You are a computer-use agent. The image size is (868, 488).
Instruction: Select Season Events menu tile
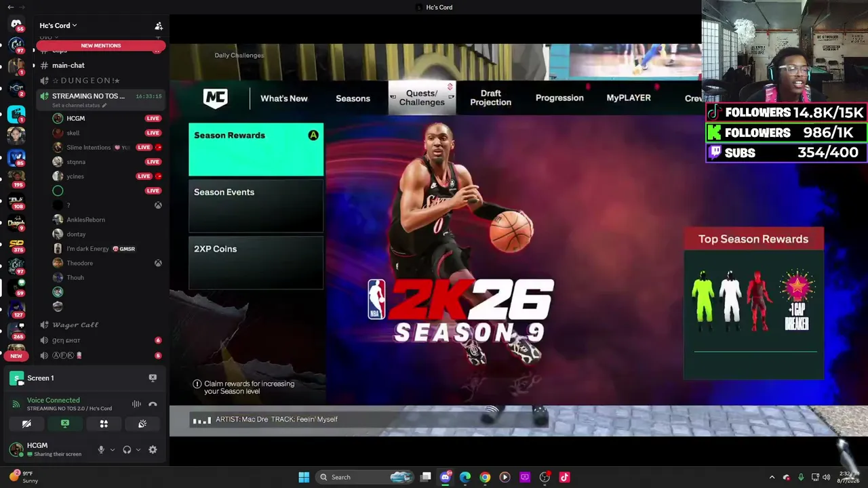[256, 207]
